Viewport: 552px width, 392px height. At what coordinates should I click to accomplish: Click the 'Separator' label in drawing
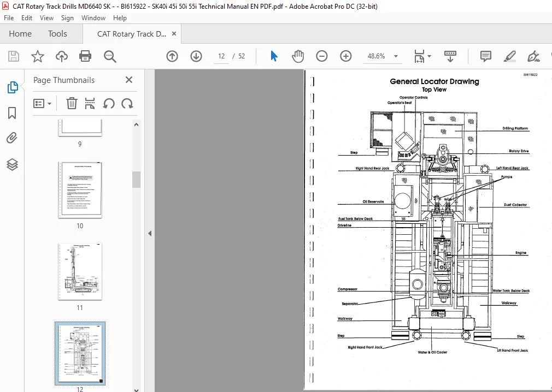[x=350, y=304]
